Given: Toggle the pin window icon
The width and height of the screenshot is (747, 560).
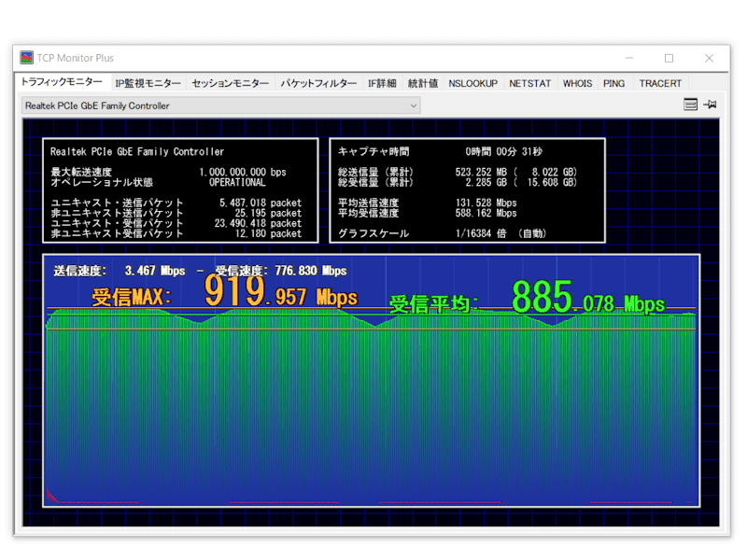Looking at the screenshot, I should pyautogui.click(x=710, y=105).
